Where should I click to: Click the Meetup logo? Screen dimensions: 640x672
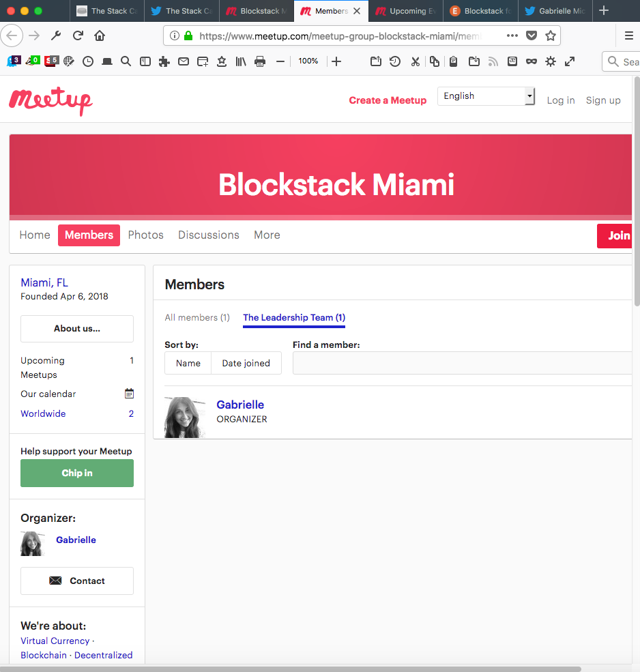pos(50,101)
